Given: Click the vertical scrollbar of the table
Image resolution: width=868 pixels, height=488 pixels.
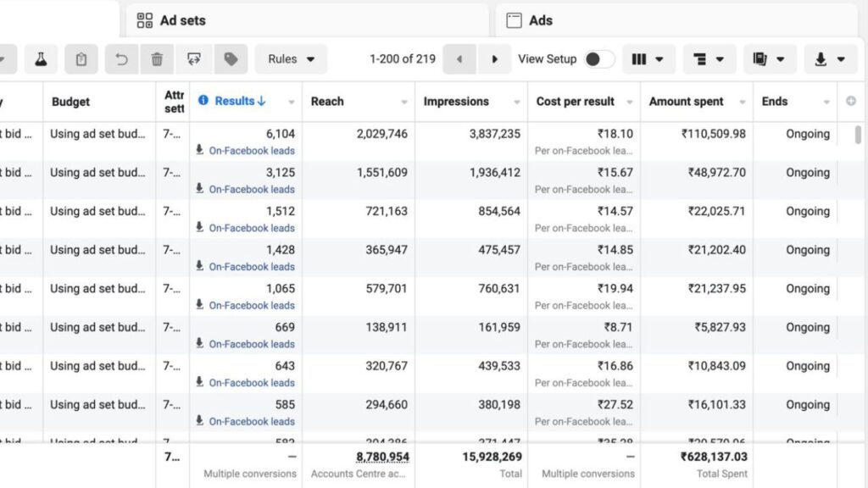Looking at the screenshot, I should 859,136.
